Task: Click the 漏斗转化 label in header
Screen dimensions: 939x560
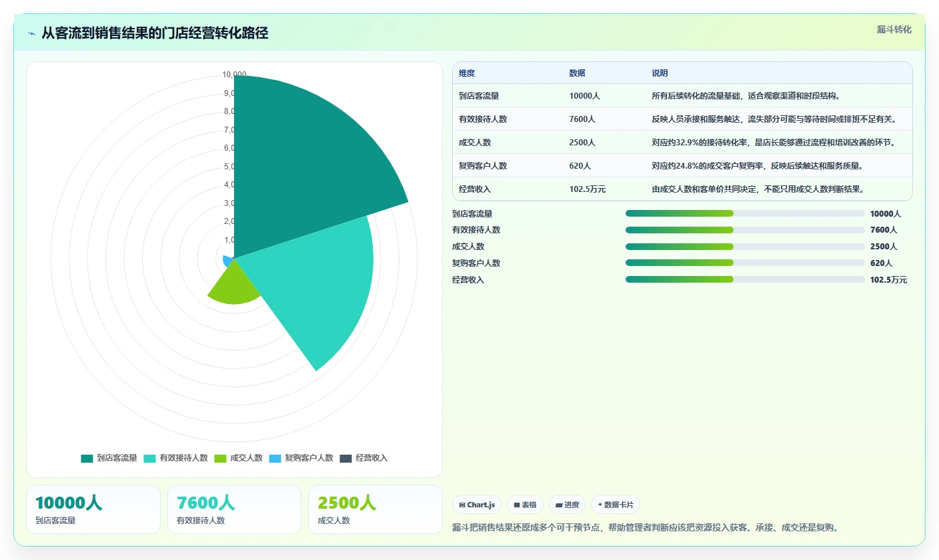Action: click(894, 29)
